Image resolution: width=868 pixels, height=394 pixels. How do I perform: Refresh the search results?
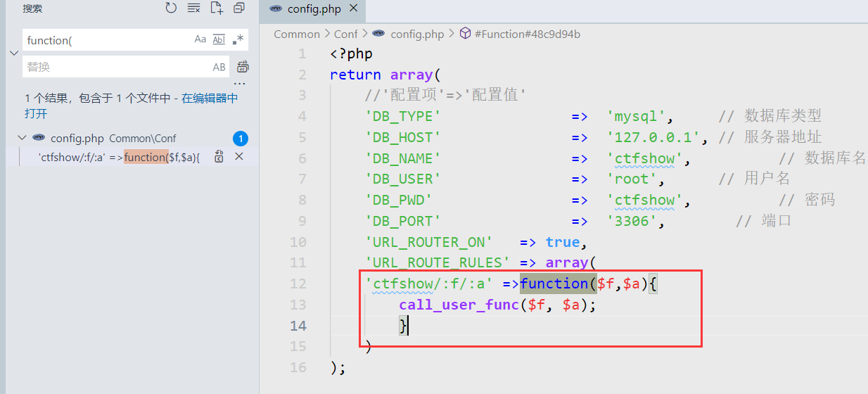pos(171,8)
